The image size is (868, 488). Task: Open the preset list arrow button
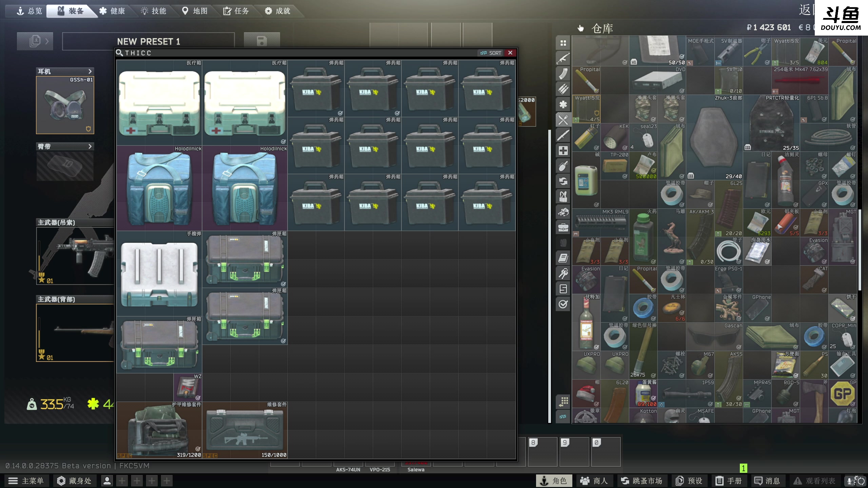point(35,41)
